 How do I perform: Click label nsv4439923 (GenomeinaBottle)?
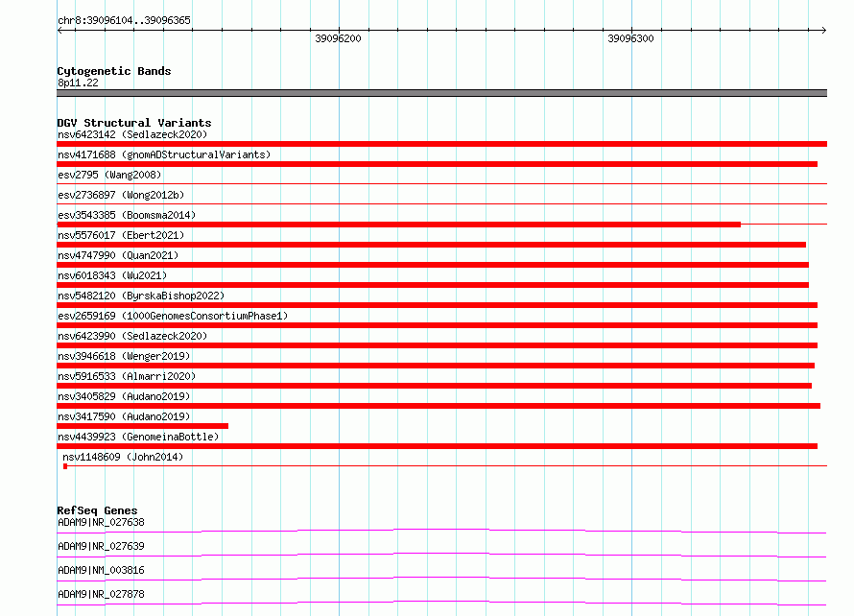[138, 437]
